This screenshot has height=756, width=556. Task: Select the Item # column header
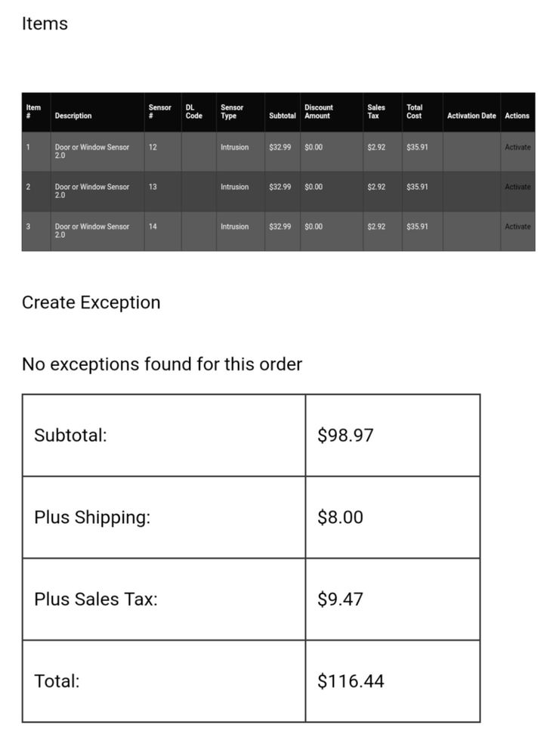33,111
